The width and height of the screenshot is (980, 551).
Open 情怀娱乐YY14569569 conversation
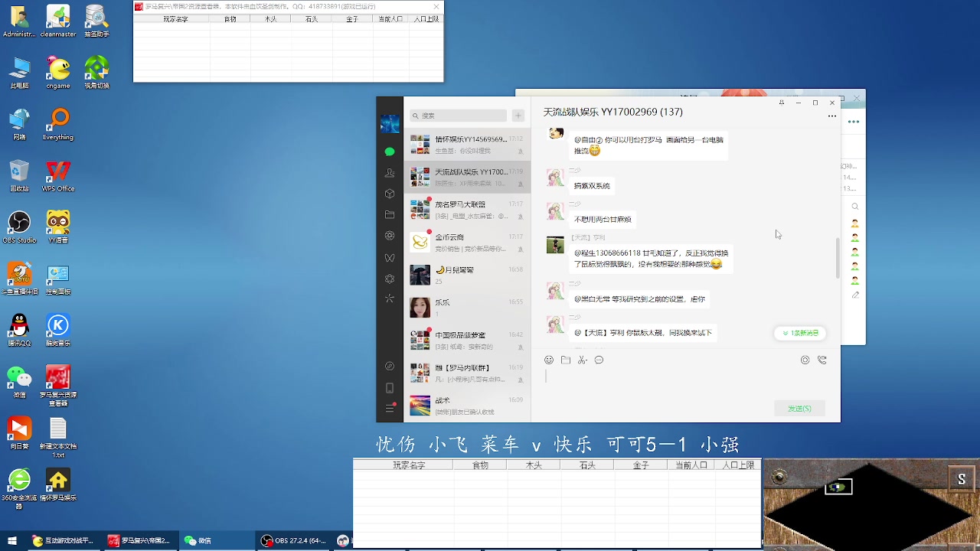467,145
